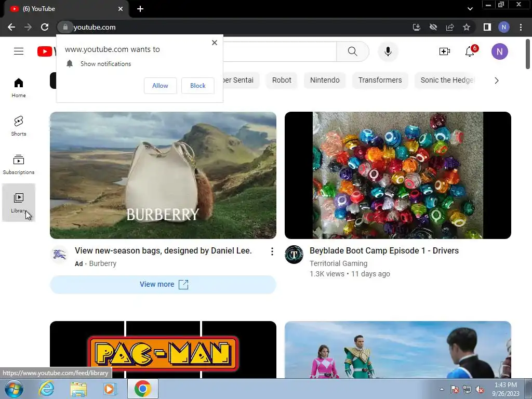The width and height of the screenshot is (532, 399).
Task: Close the YouTube browser tab
Action: [x=121, y=9]
